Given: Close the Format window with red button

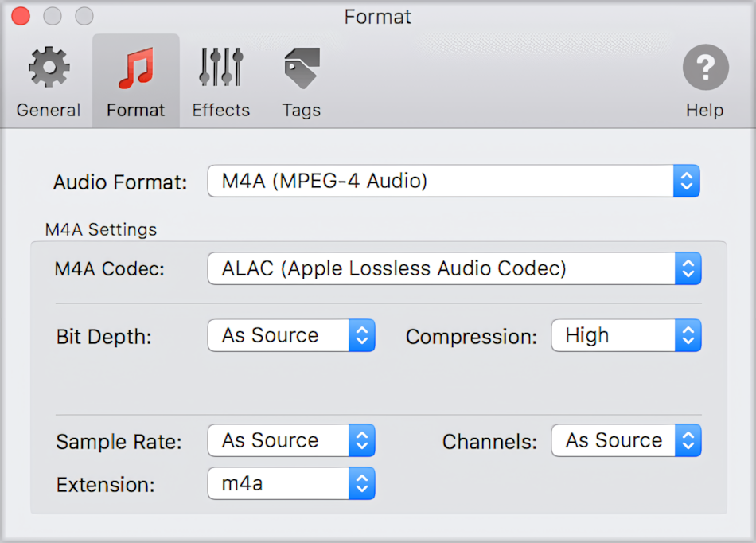Looking at the screenshot, I should pyautogui.click(x=21, y=16).
